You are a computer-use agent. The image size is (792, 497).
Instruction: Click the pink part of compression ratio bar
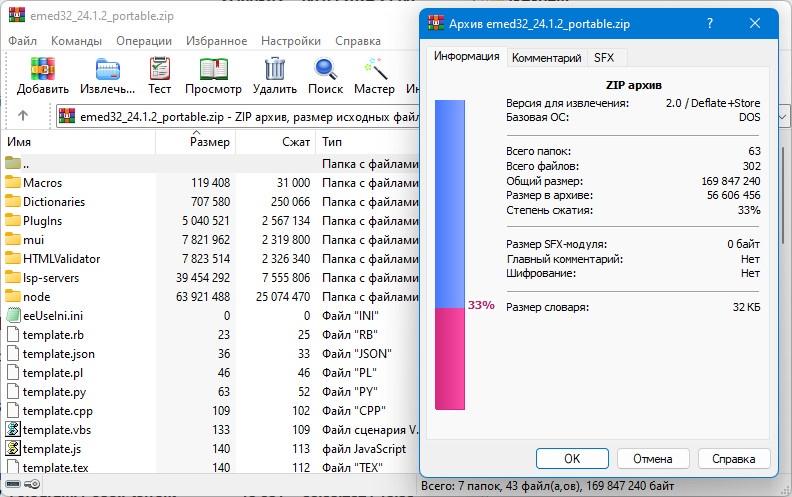[450, 359]
